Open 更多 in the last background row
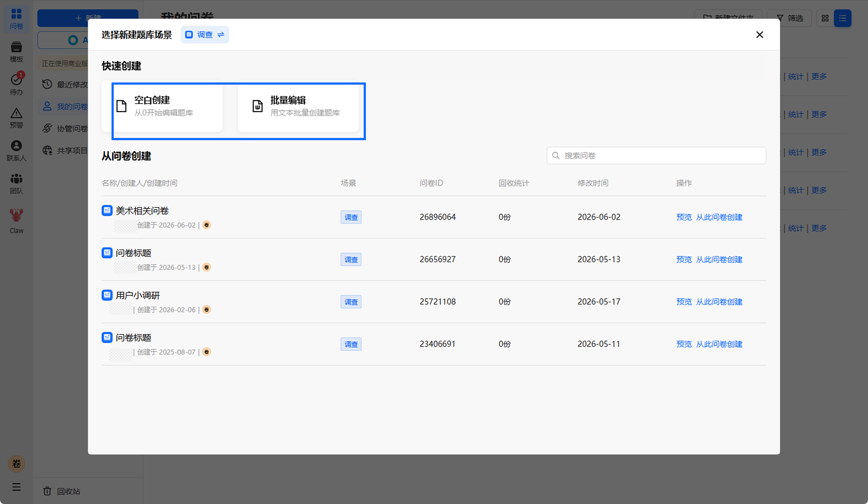 819,228
